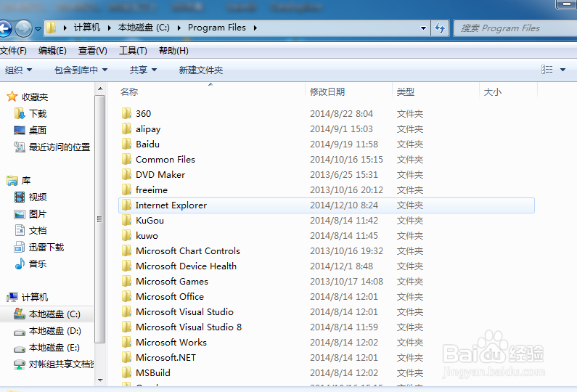Expand the arrow after Program Files breadcrumb

[x=255, y=28]
